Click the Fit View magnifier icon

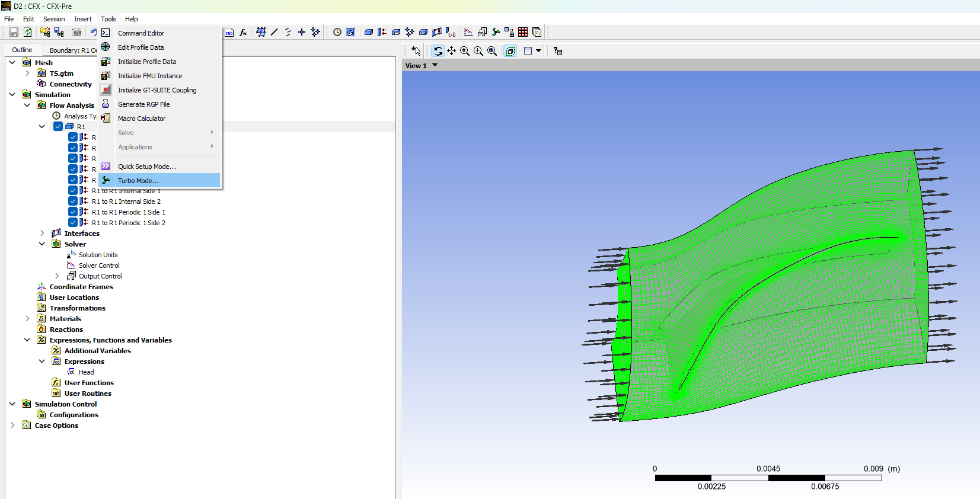(492, 51)
